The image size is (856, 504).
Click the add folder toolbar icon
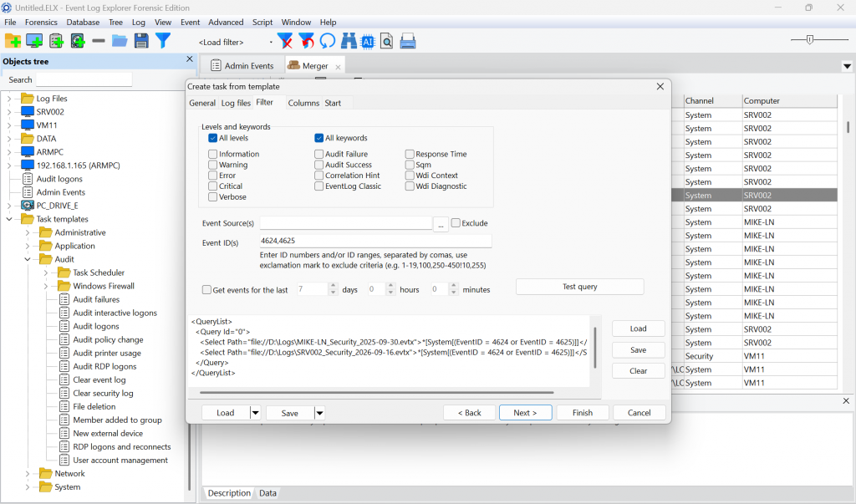point(13,41)
